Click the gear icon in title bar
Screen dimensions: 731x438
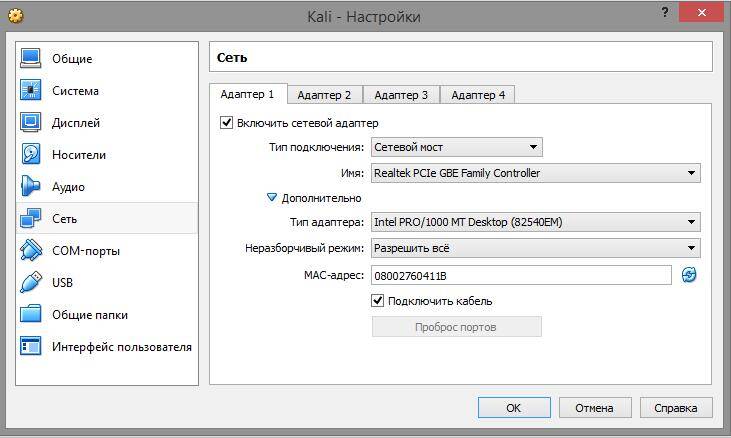pyautogui.click(x=16, y=16)
